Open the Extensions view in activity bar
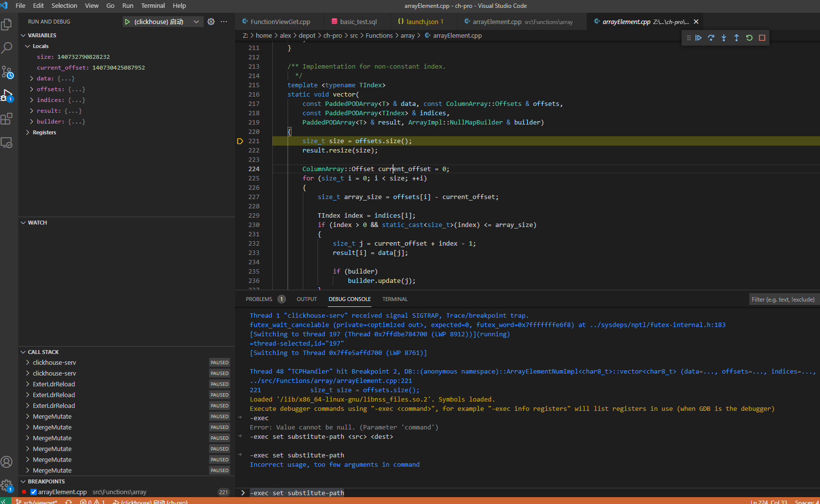This screenshot has height=504, width=820. pos(7,119)
